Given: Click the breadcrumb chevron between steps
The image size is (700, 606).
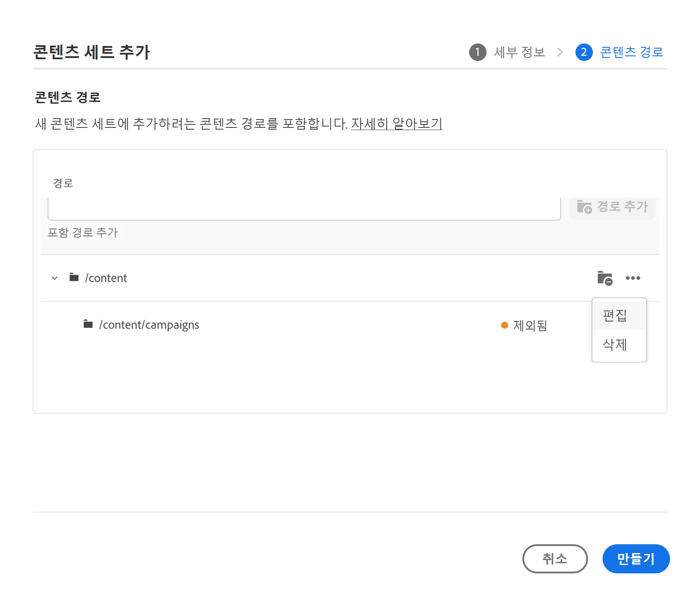Looking at the screenshot, I should tap(560, 52).
